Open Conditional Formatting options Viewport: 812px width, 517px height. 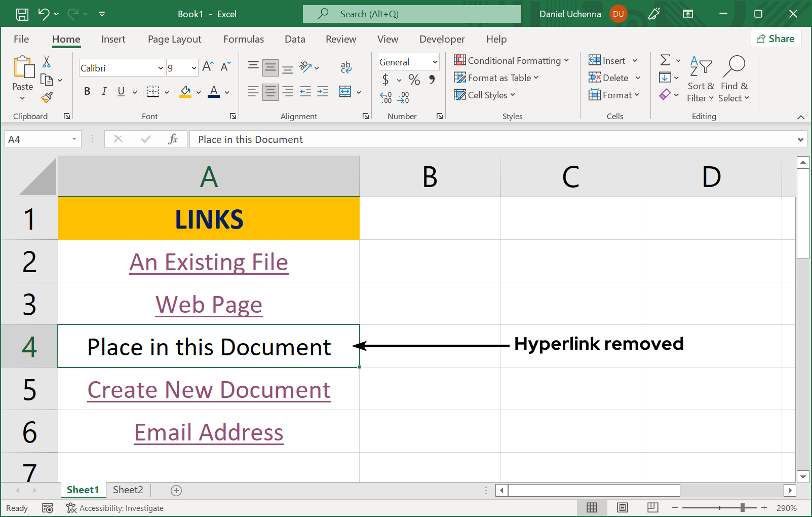coord(512,60)
